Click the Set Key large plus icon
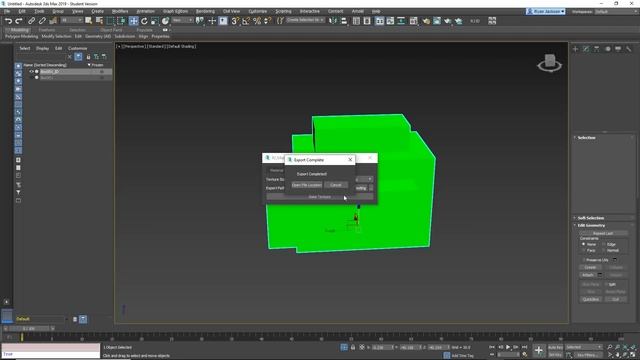 click(x=539, y=350)
